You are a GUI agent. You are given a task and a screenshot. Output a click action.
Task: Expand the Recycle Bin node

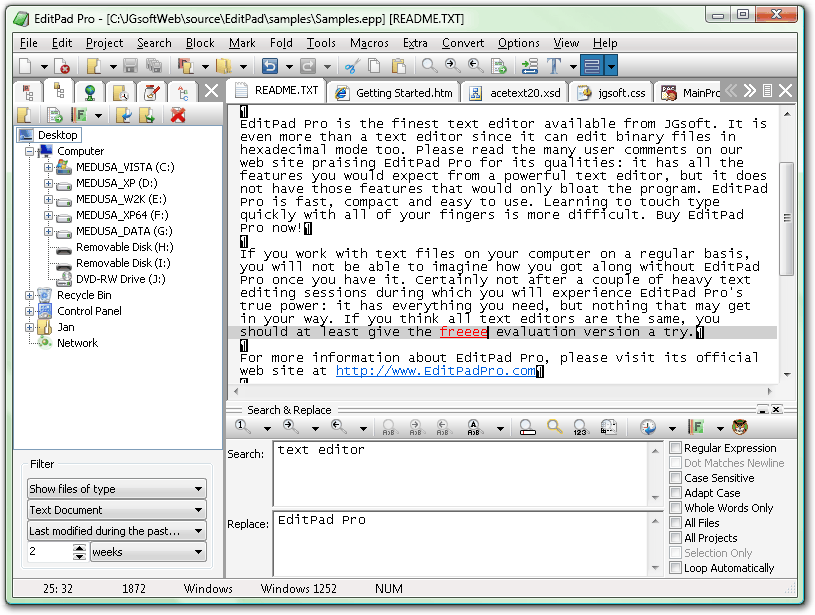tap(29, 295)
